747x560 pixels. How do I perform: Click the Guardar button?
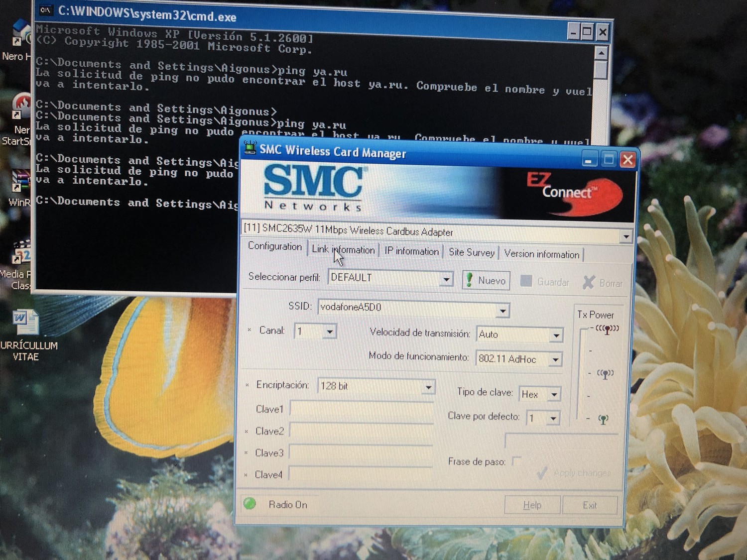(545, 282)
